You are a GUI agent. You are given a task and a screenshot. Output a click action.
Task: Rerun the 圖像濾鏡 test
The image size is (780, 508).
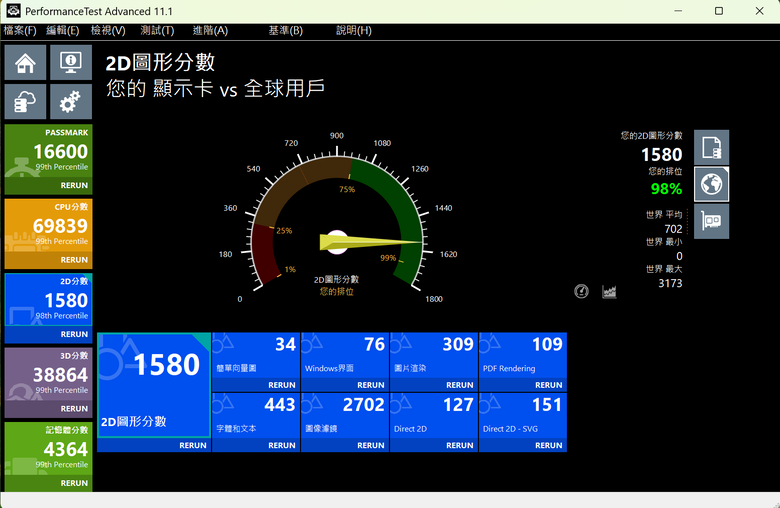click(371, 445)
